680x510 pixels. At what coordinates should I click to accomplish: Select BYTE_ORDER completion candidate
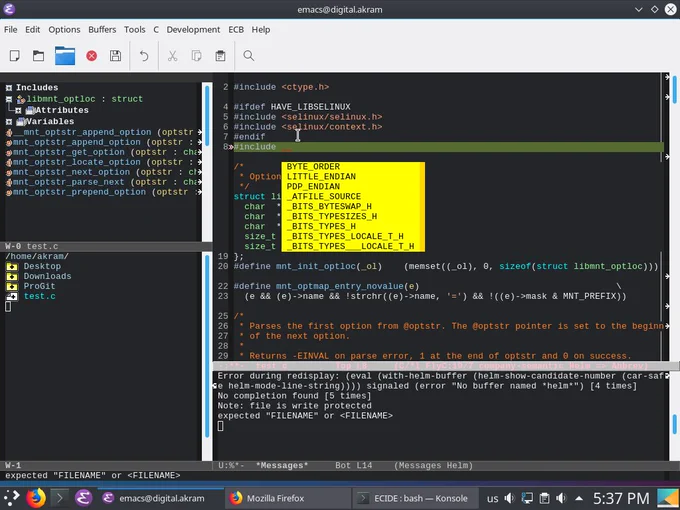point(353,167)
